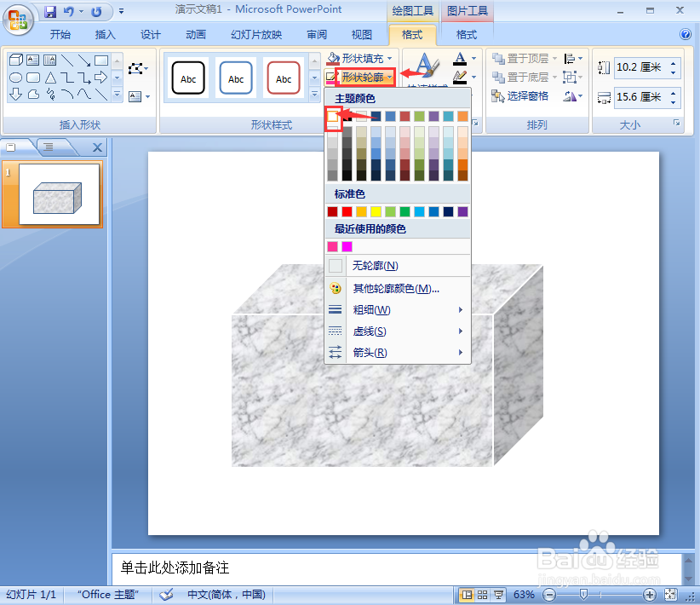The height and width of the screenshot is (605, 700).
Task: Open Edit Shape dropdown
Action: pyautogui.click(x=138, y=69)
